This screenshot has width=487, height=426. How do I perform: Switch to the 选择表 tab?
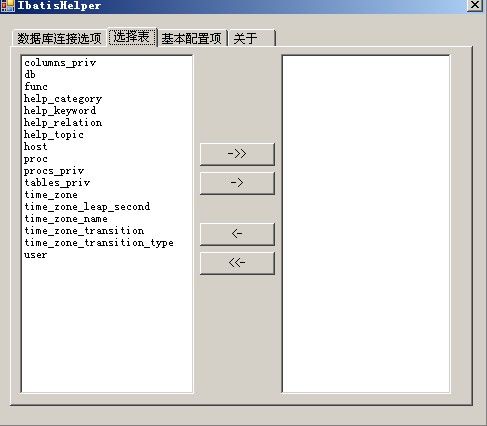[132, 37]
